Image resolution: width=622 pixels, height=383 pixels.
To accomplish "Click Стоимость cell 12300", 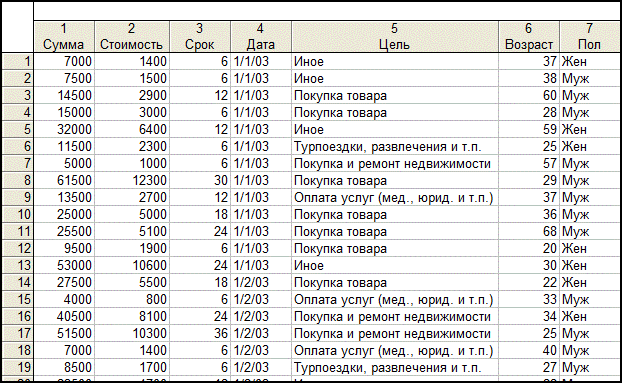I will pyautogui.click(x=132, y=180).
